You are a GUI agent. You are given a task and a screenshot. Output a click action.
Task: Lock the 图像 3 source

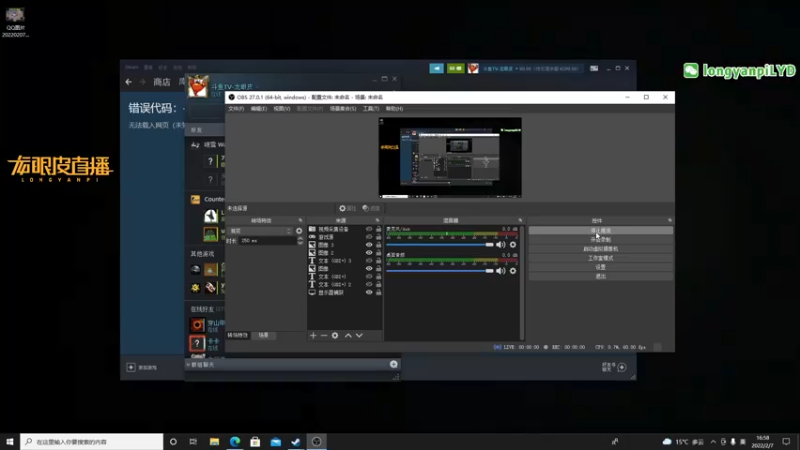(379, 245)
